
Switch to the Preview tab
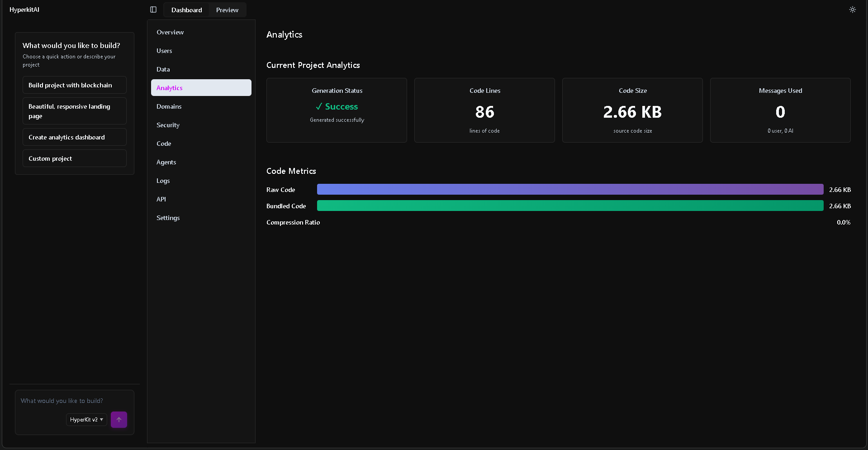(x=227, y=10)
